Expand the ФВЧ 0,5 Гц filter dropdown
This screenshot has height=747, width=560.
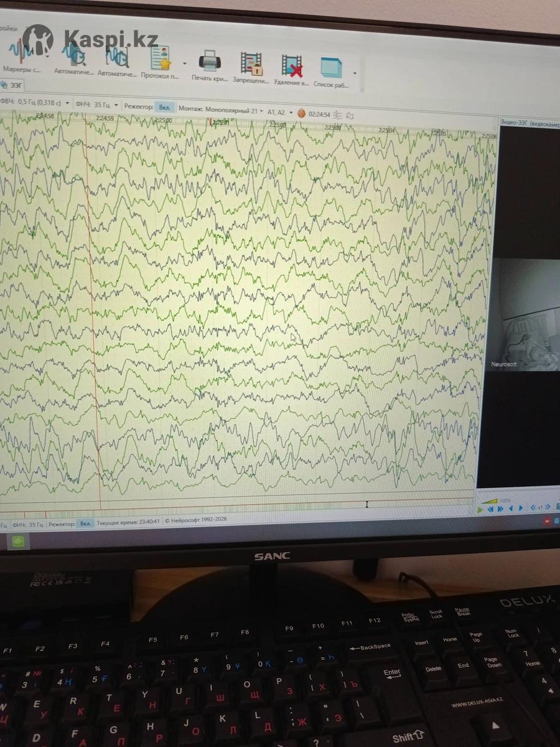coord(65,103)
